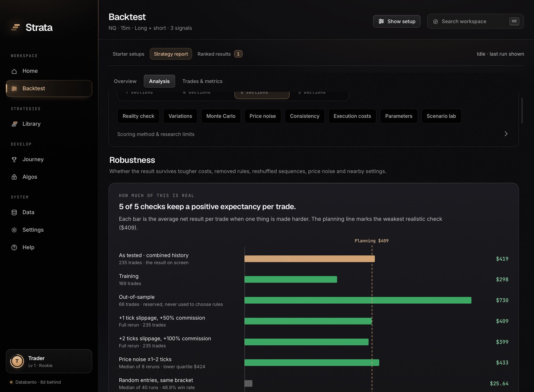Click the grey Random entries bar
This screenshot has height=392, width=534.
tap(248, 383)
